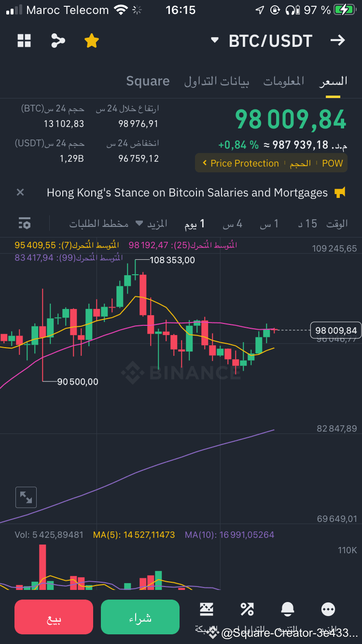Tap the headphones status icon
362x644 pixels.
(291, 10)
